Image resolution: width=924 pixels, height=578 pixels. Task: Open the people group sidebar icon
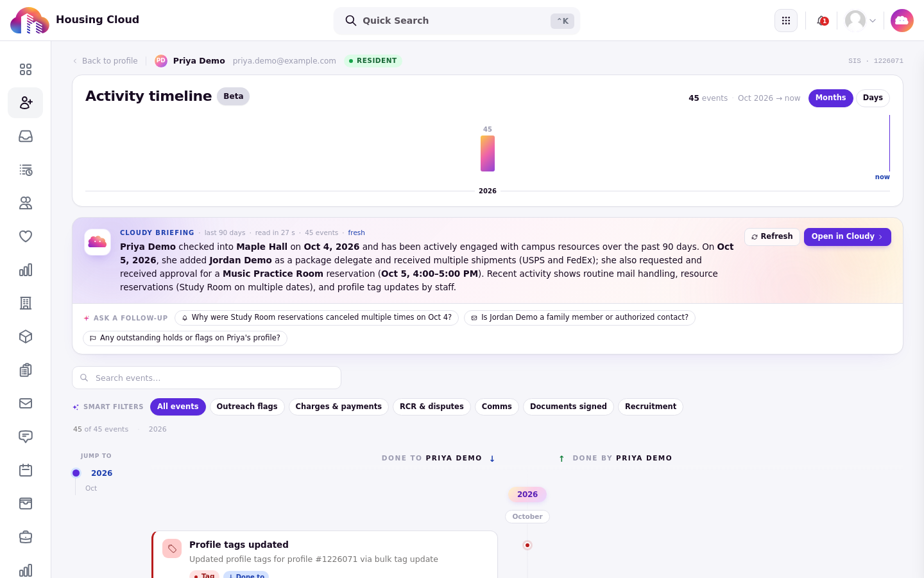[26, 203]
